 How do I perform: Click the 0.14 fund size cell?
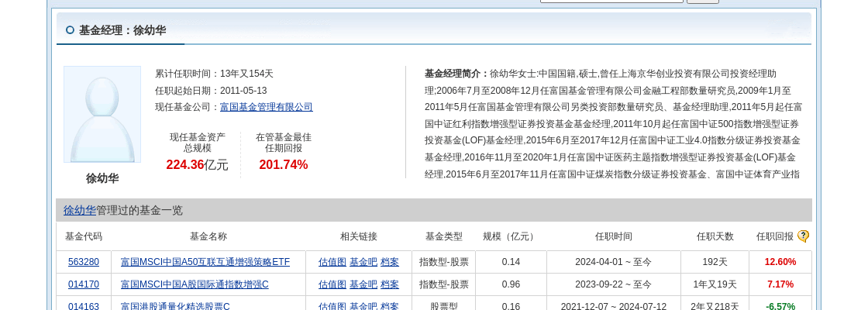tap(511, 262)
